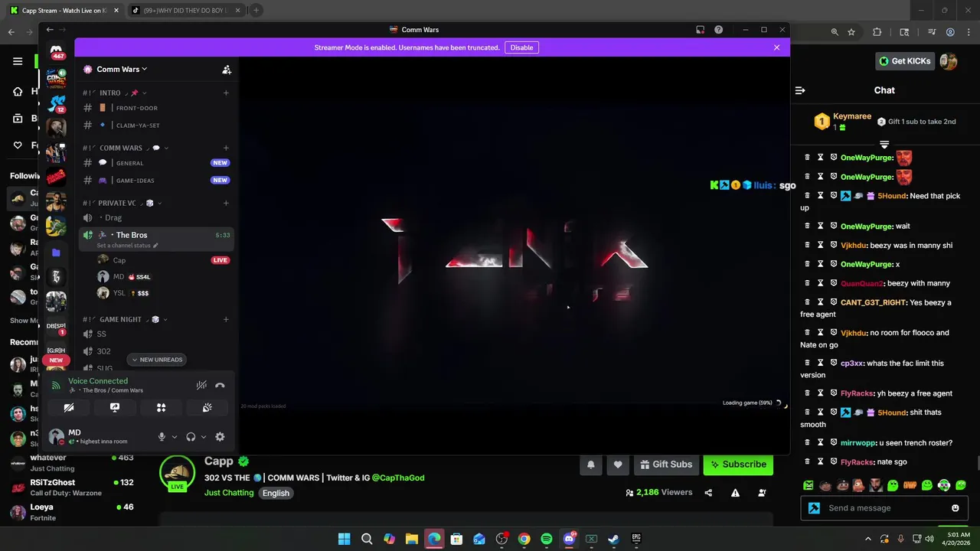Toggle Discord camera off button

click(69, 408)
